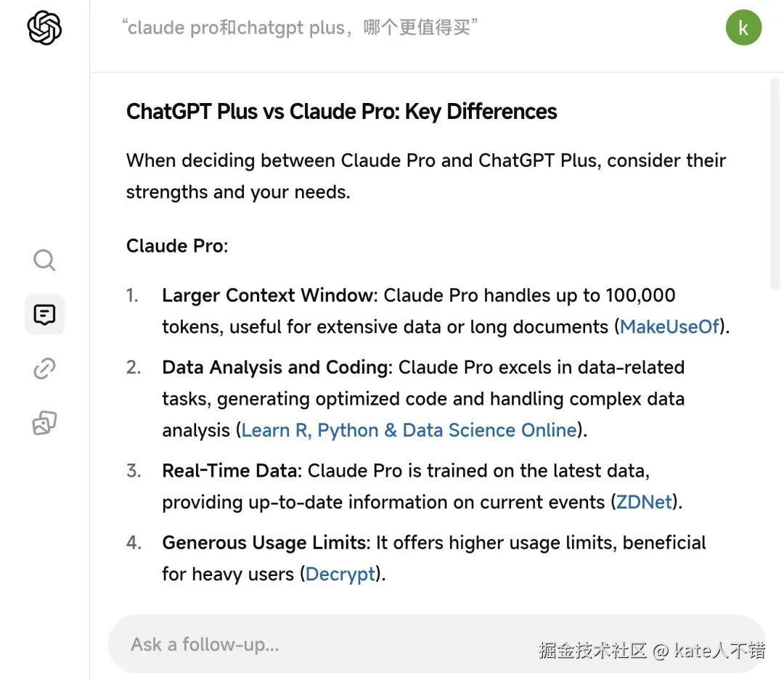
Task: Click the 'Generous Usage Limits' bold text
Action: pos(266,543)
